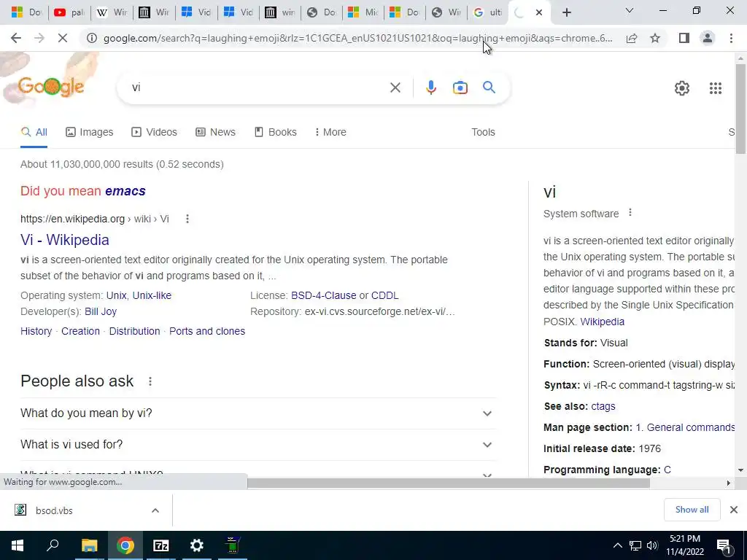Screen dimensions: 747x560
Task: Click 'emacs' suggestion link
Action: click(125, 191)
